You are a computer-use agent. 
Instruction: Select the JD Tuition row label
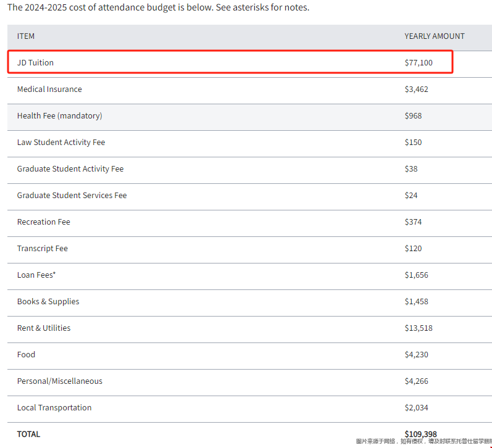[x=35, y=63]
